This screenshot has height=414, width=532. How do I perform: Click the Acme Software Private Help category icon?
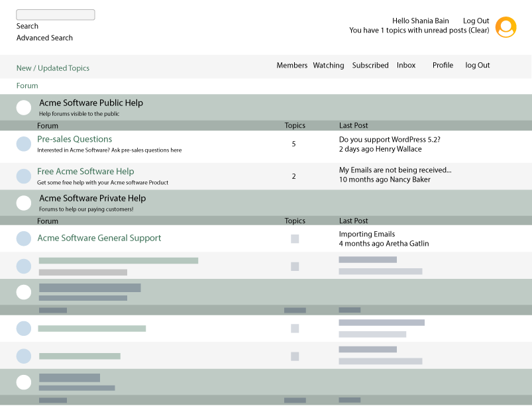coord(24,203)
